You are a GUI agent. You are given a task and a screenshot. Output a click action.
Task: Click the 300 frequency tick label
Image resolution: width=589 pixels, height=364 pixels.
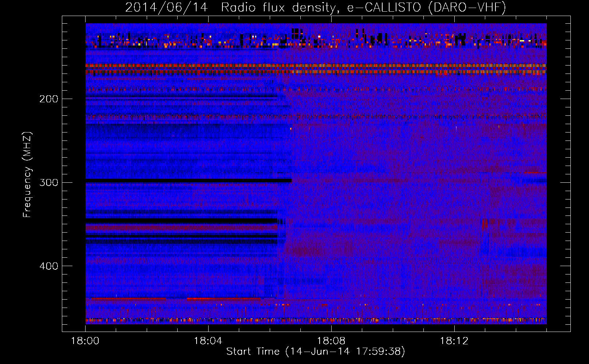[49, 182]
